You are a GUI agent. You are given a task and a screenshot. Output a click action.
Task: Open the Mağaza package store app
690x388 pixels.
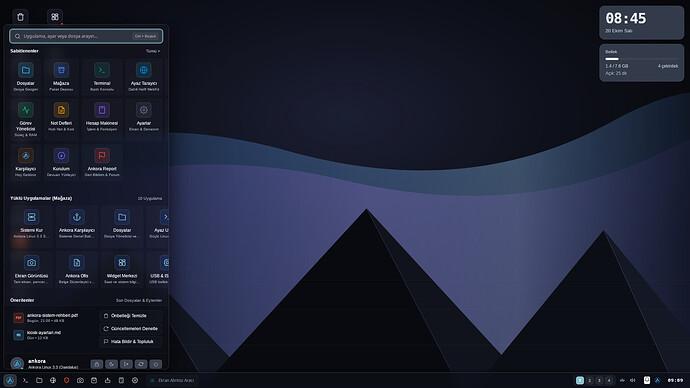[x=61, y=76]
